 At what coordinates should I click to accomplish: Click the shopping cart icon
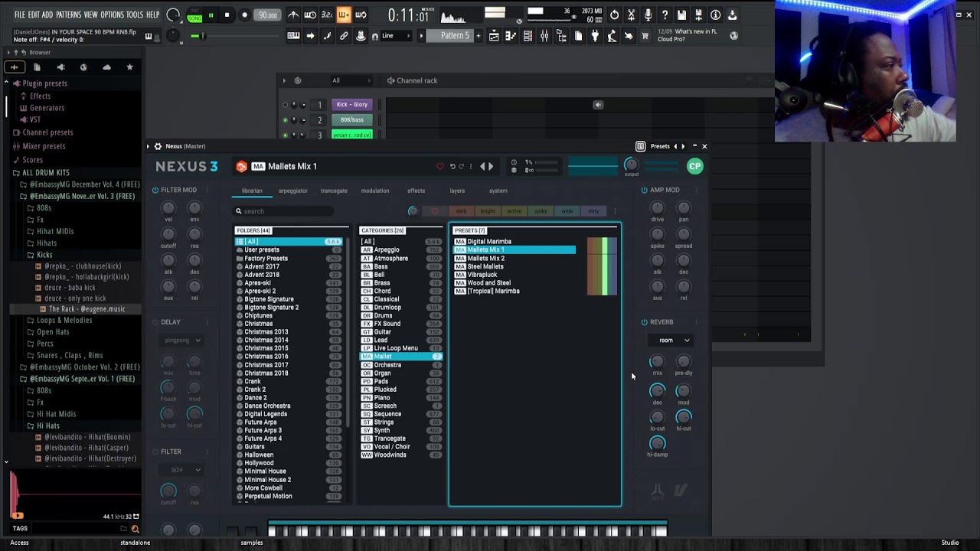pos(645,36)
